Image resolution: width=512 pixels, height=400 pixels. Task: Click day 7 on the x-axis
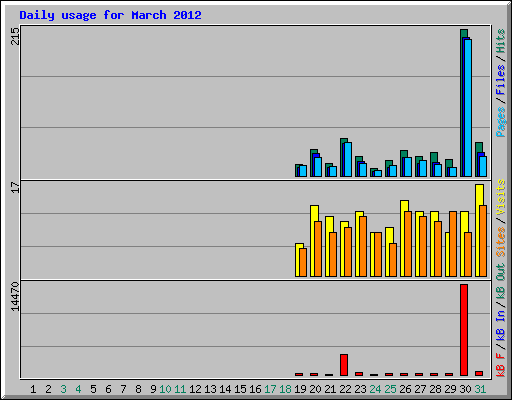click(123, 389)
